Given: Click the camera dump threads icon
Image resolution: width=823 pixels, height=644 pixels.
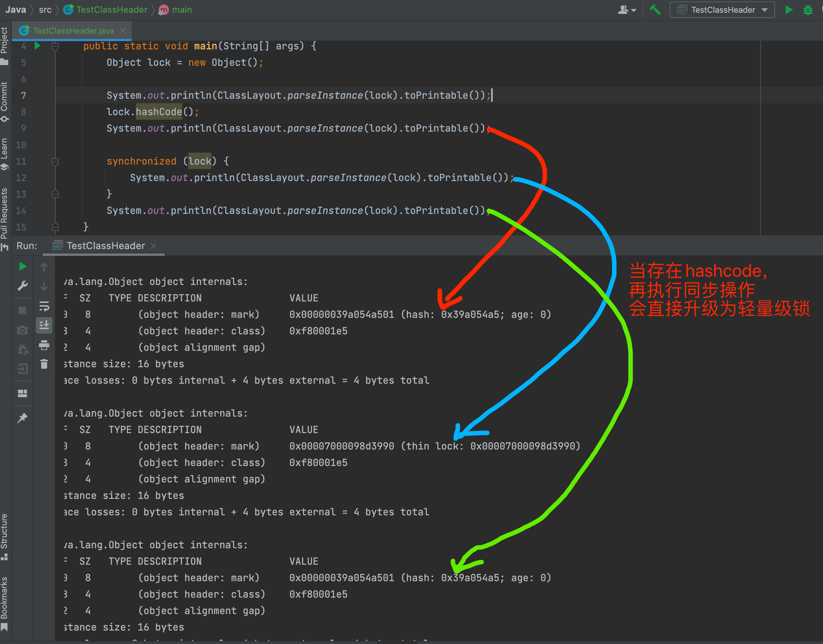Looking at the screenshot, I should point(22,330).
